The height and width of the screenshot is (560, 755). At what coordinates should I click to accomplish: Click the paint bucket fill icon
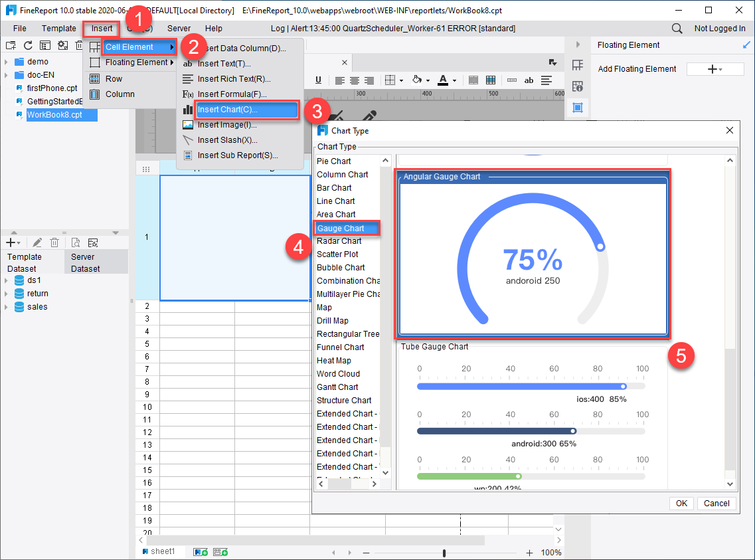pyautogui.click(x=417, y=80)
